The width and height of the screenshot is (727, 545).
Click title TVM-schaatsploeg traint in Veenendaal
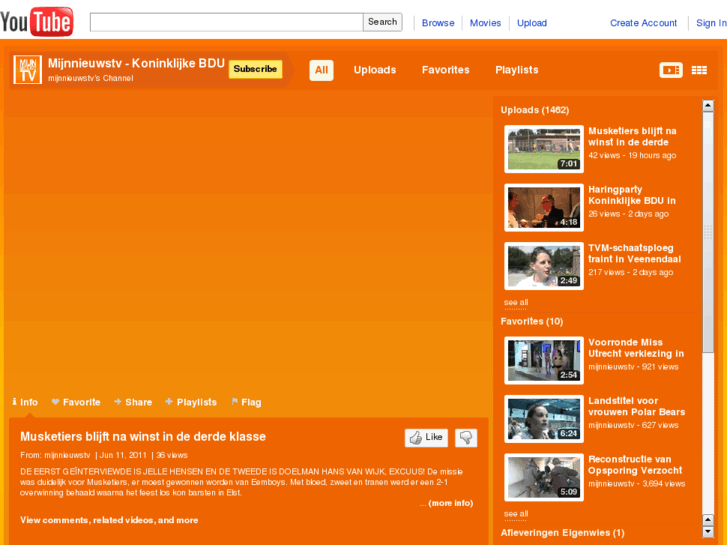click(x=634, y=253)
